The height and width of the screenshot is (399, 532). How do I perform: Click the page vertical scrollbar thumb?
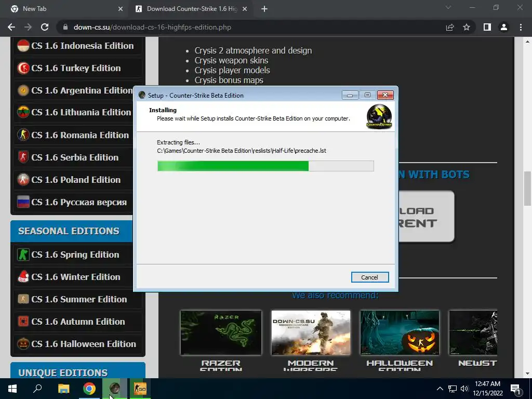point(527,189)
